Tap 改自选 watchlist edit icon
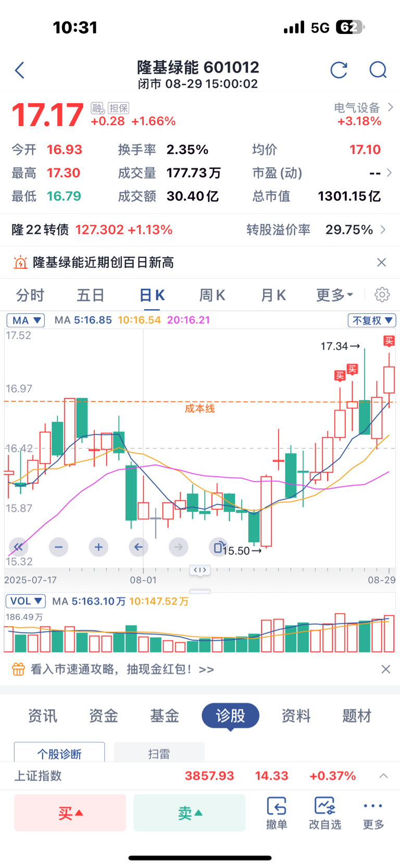The width and height of the screenshot is (400, 868). coord(325,812)
